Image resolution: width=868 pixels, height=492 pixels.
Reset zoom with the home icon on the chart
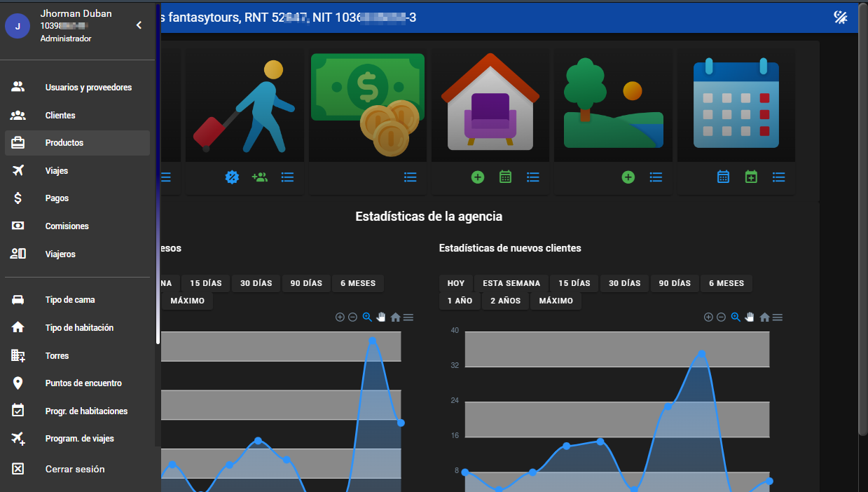tap(764, 317)
